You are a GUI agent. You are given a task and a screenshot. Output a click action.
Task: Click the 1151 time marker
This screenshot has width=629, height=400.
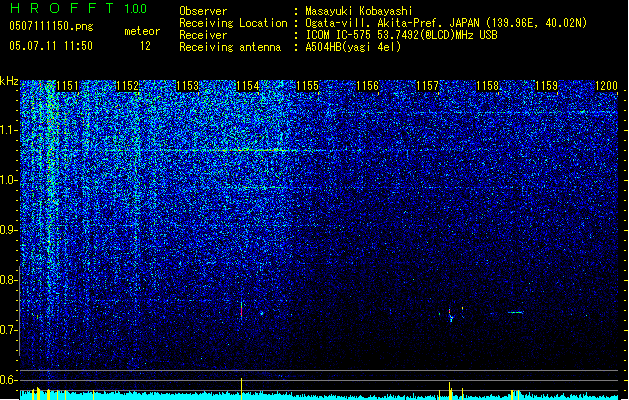point(67,86)
